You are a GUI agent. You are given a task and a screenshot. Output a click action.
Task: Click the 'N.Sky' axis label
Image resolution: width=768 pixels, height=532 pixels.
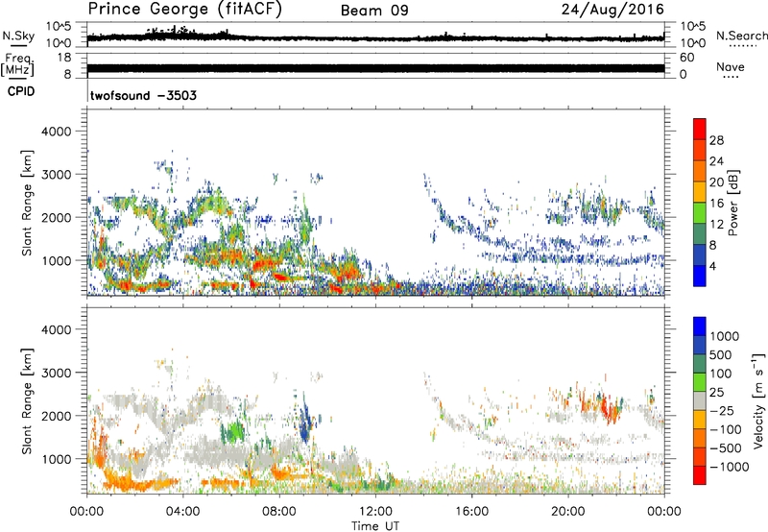[x=18, y=36]
